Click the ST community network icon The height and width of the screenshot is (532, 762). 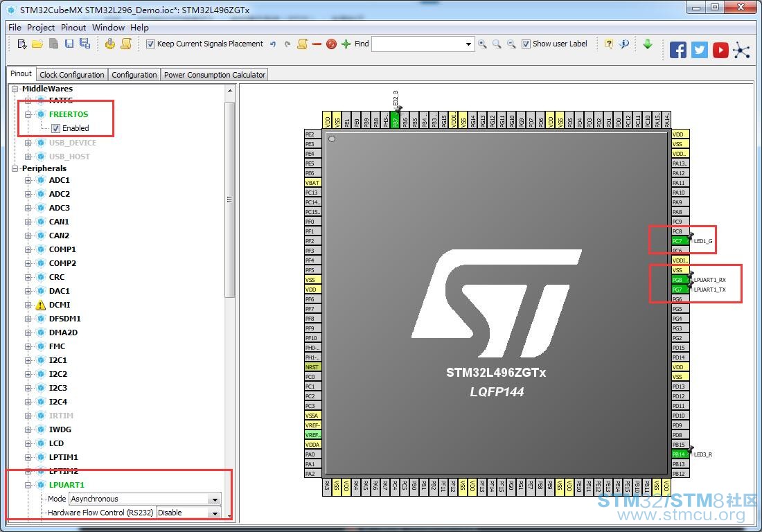(742, 50)
